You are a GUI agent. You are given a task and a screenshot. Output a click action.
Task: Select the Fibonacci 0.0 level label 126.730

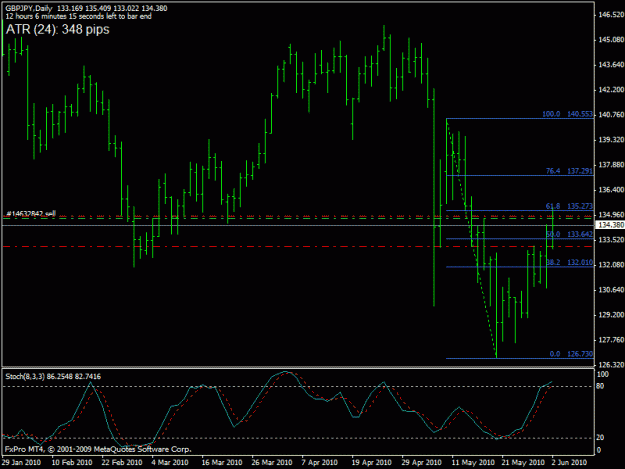[571, 354]
